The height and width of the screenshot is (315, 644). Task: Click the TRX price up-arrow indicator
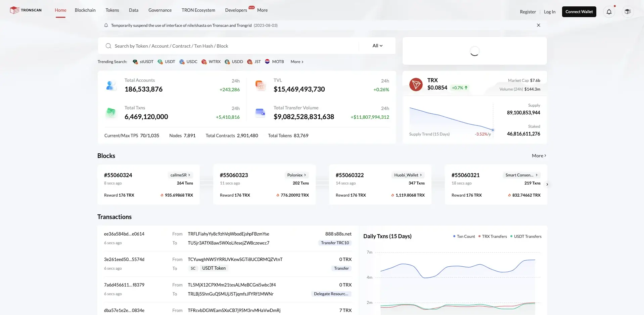(x=466, y=88)
